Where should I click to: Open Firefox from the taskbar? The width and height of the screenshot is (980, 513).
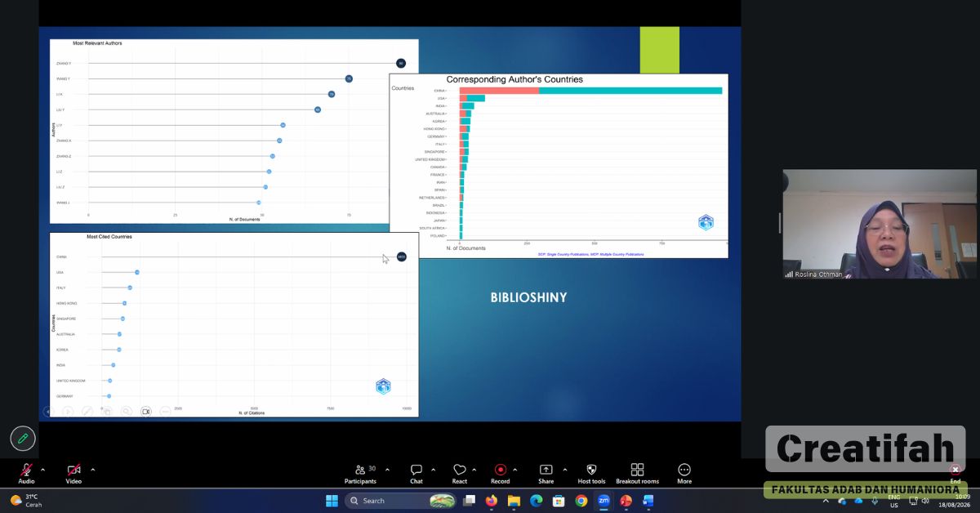491,501
